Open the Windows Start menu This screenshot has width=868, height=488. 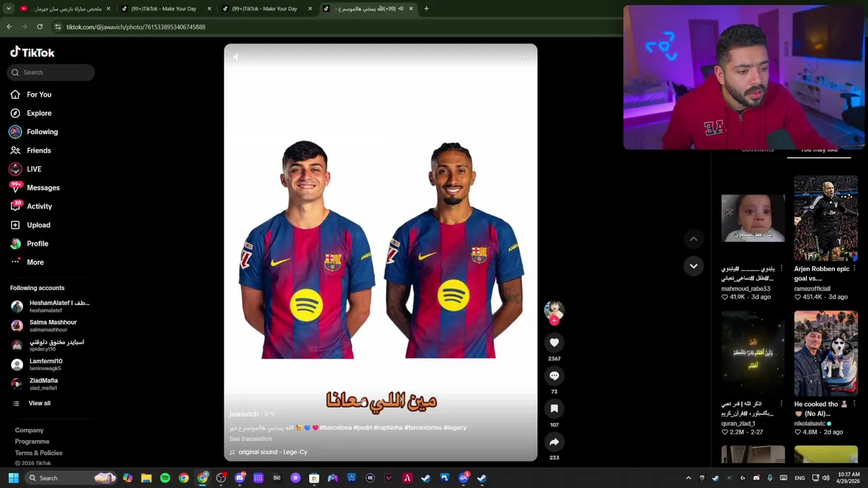pyautogui.click(x=13, y=478)
